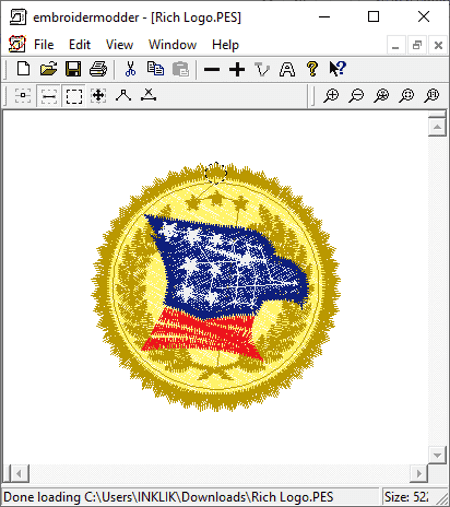Click the zoom out magnifier icon
The image size is (450, 507).
[x=356, y=96]
